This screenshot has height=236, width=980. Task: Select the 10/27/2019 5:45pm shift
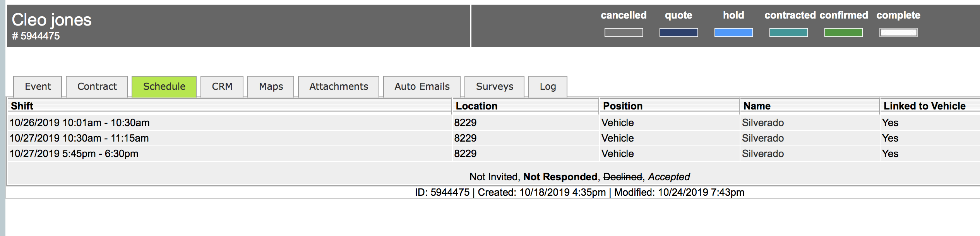74,154
